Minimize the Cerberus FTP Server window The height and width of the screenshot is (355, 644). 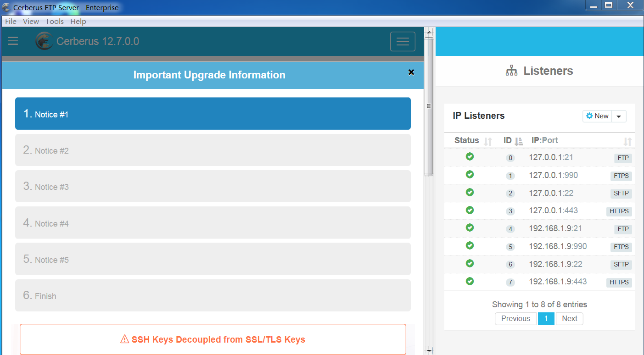tap(594, 5)
